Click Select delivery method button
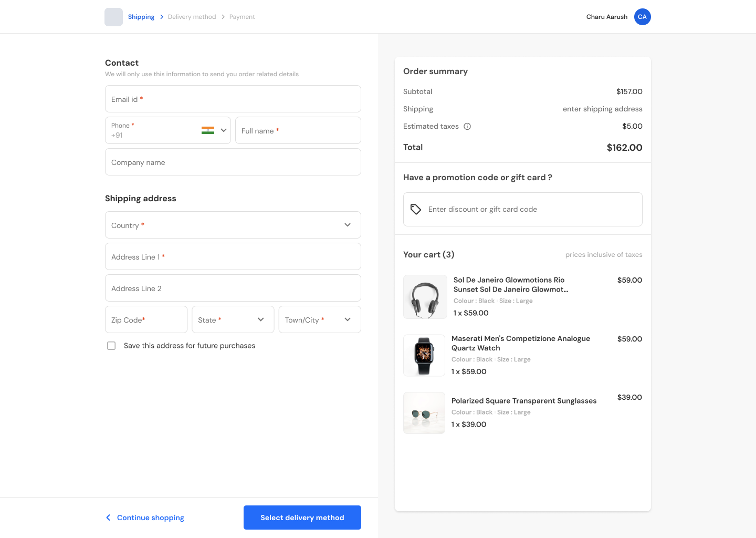Screen dimensions: 756x538 pyautogui.click(x=302, y=518)
